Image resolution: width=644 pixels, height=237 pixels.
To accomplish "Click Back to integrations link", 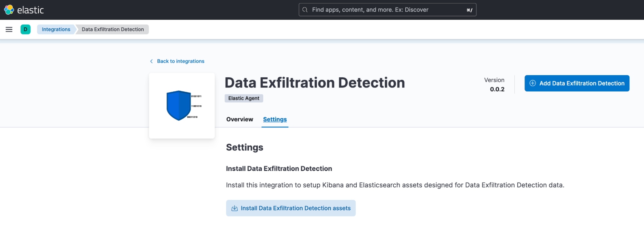I will [181, 61].
